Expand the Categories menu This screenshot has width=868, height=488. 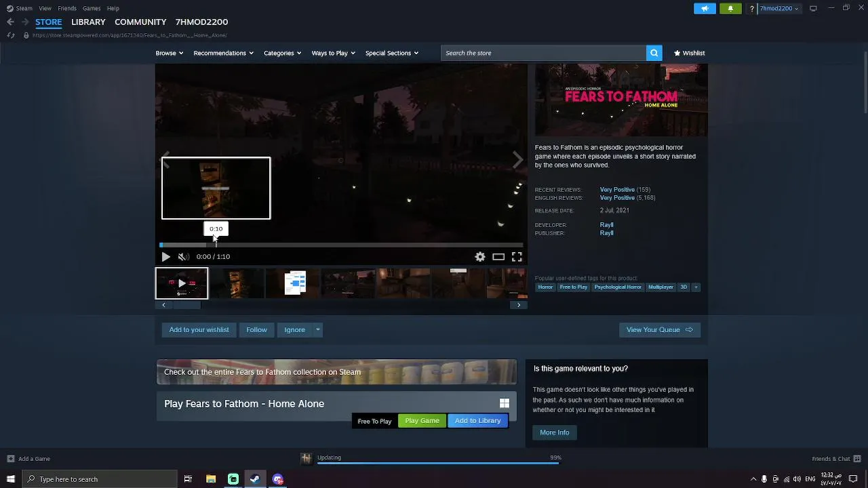click(x=282, y=53)
